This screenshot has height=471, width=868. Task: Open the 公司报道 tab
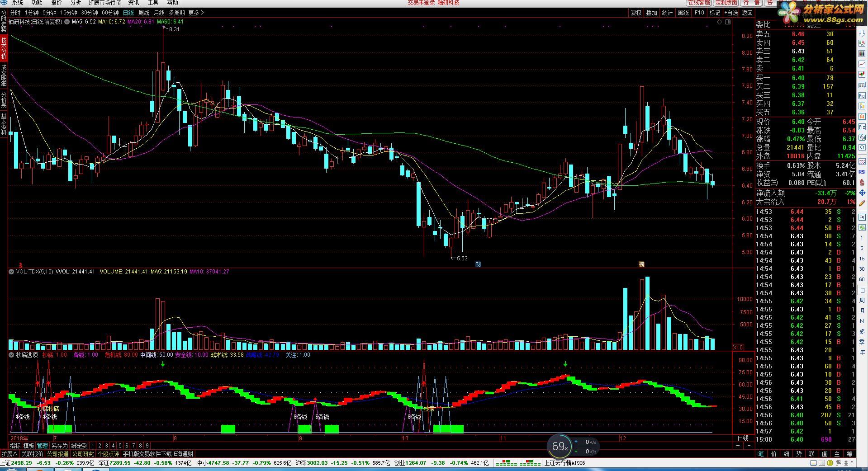point(57,454)
